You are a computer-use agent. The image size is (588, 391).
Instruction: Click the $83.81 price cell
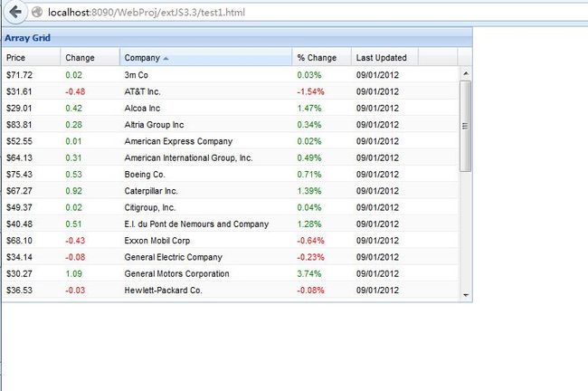coord(19,125)
